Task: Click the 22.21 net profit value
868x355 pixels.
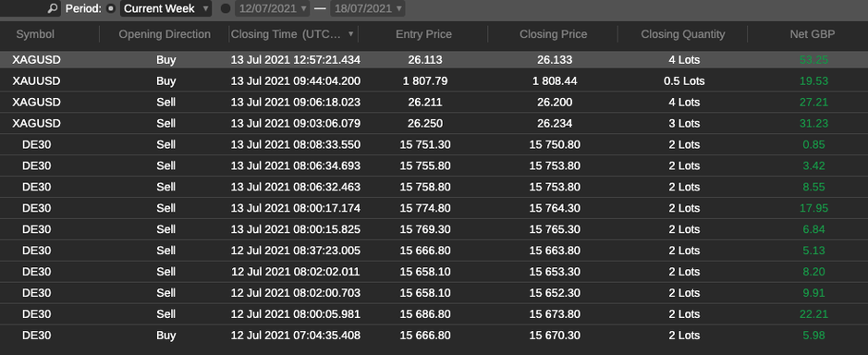Action: pos(813,314)
